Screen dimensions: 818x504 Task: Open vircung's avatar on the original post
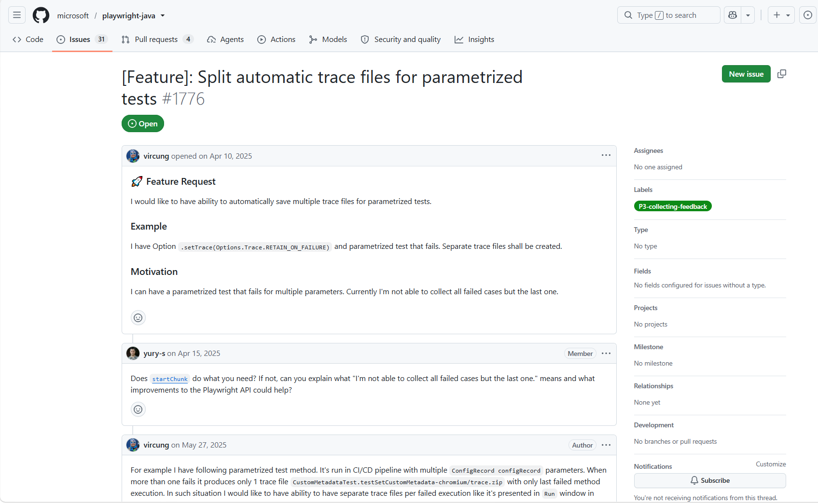point(133,156)
